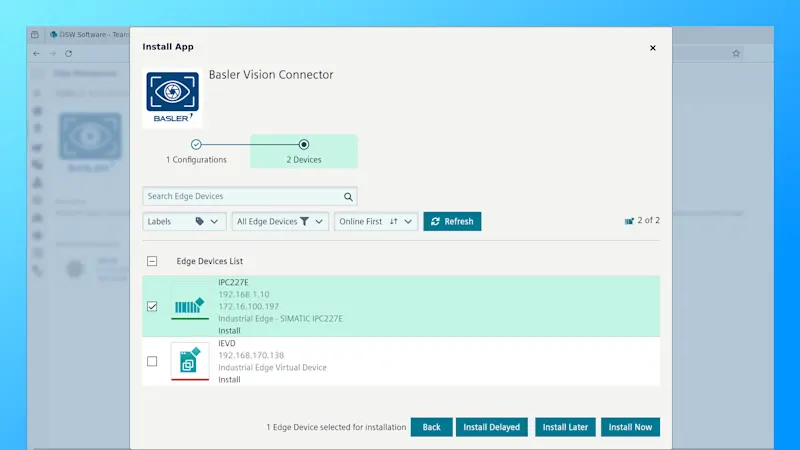Click the funnel icon in All Edge Devices
This screenshot has width=800, height=450.
pos(305,221)
